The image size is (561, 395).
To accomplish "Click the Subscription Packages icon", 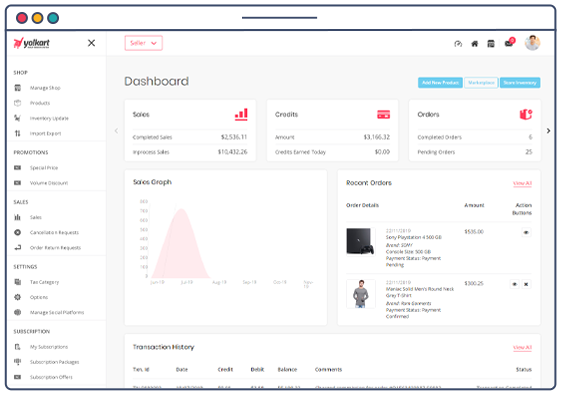I will (18, 362).
